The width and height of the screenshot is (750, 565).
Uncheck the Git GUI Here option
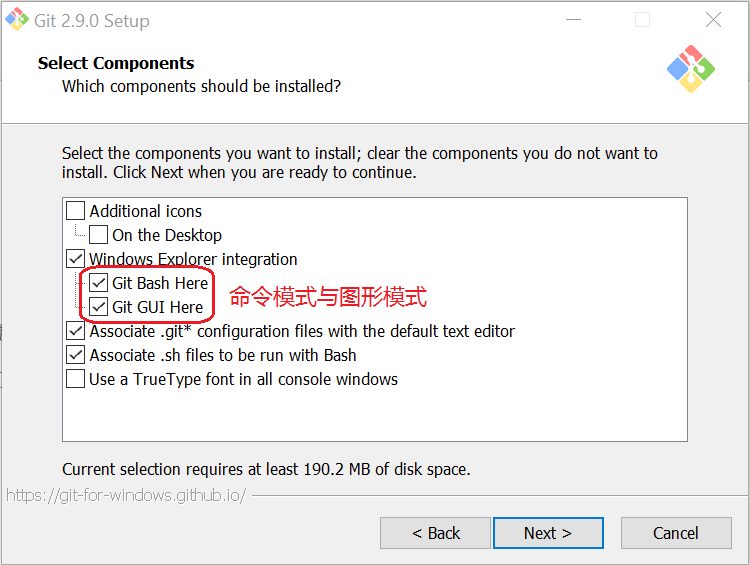click(99, 307)
